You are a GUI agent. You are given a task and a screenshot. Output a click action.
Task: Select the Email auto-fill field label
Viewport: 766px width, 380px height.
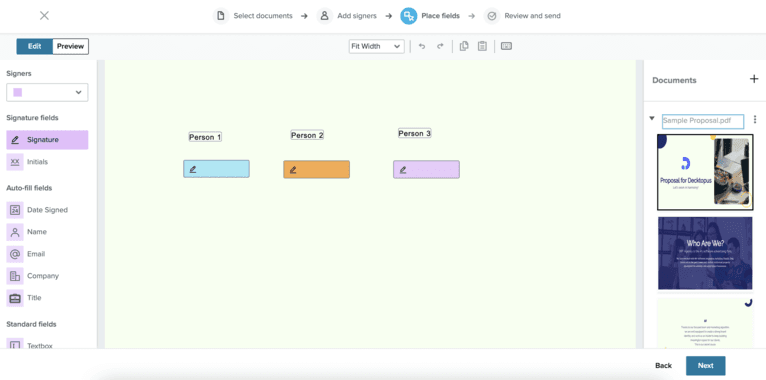pos(36,254)
